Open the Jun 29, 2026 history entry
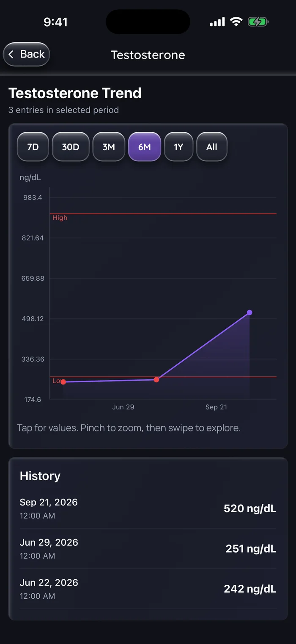 point(148,548)
